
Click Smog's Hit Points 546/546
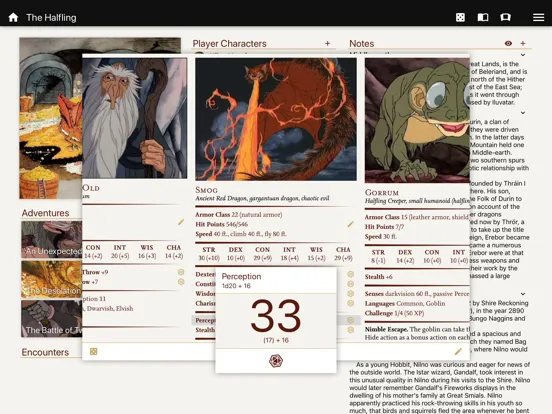(x=222, y=224)
